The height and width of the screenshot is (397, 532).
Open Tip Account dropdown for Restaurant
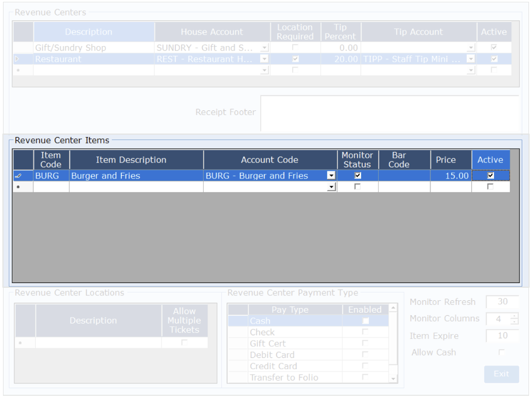tap(471, 59)
